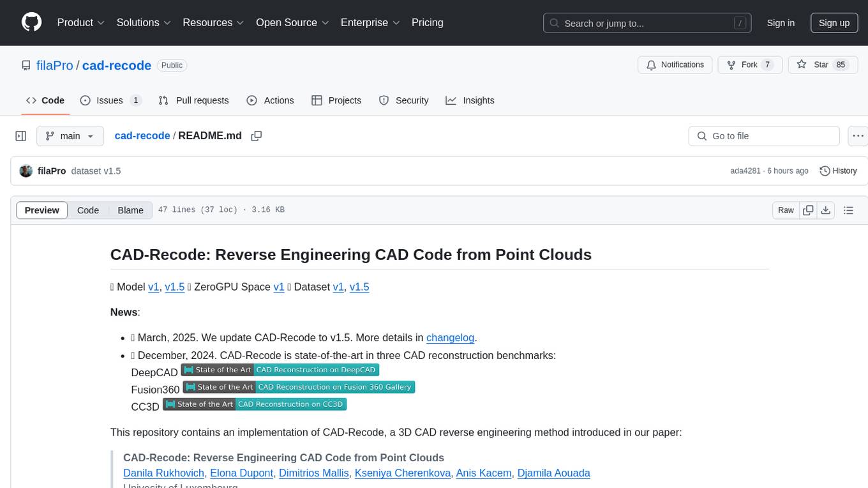Expand the Product menu
Viewport: 868px width, 488px height.
(81, 22)
